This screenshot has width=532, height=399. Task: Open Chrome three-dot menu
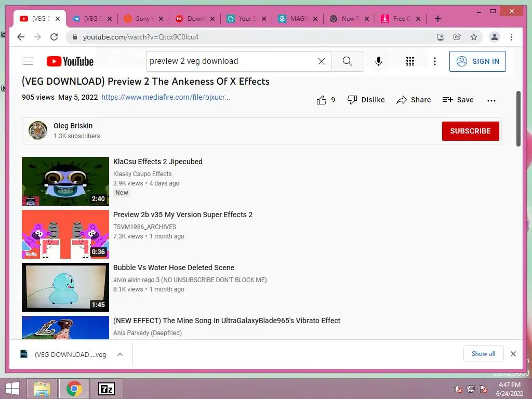coord(511,37)
